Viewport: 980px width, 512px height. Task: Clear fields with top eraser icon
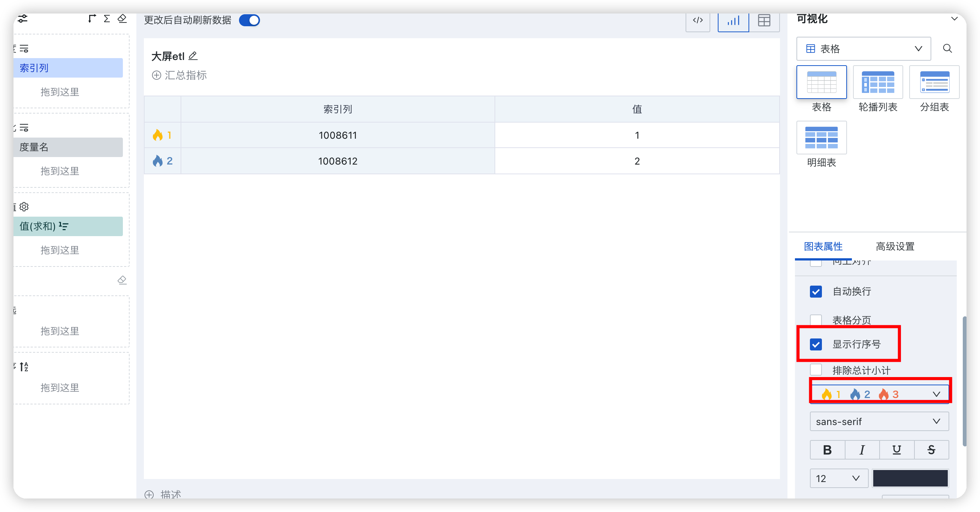click(122, 18)
